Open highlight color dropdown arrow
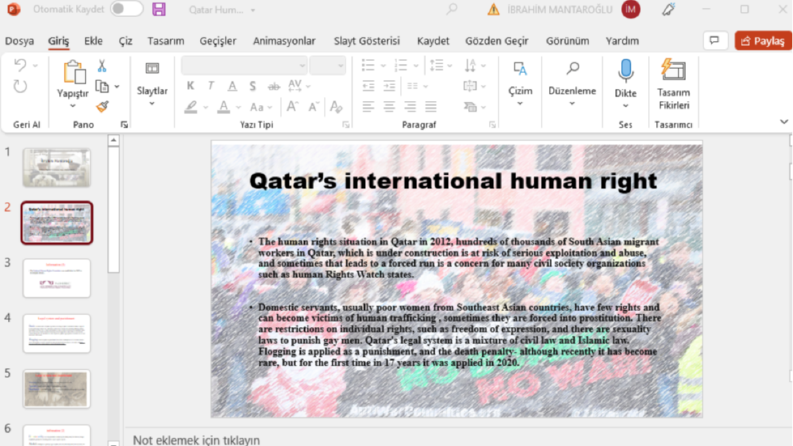 (x=205, y=107)
